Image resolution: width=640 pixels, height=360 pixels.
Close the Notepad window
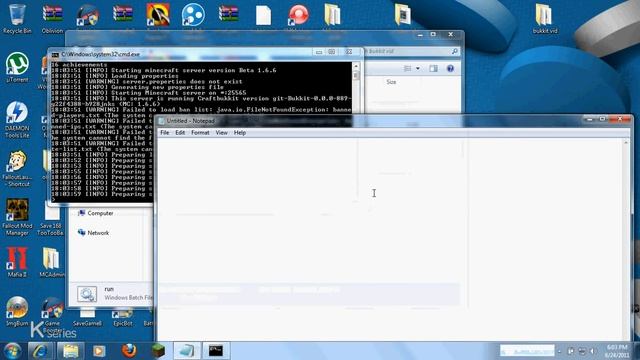[620, 119]
